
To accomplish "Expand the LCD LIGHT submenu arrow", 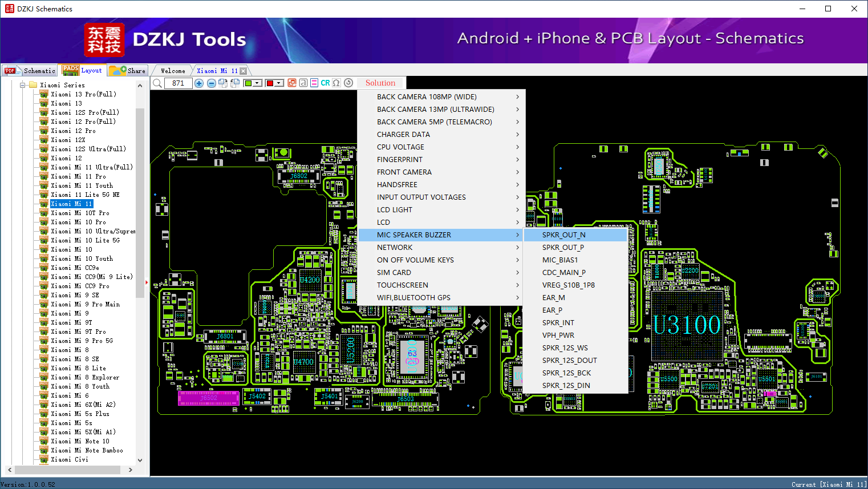I will pos(517,210).
